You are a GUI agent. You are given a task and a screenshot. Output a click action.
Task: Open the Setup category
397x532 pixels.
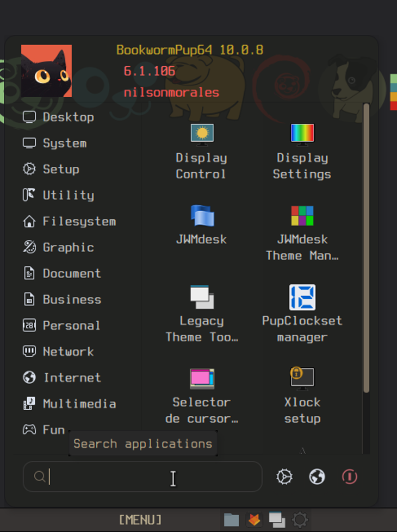pyautogui.click(x=51, y=169)
